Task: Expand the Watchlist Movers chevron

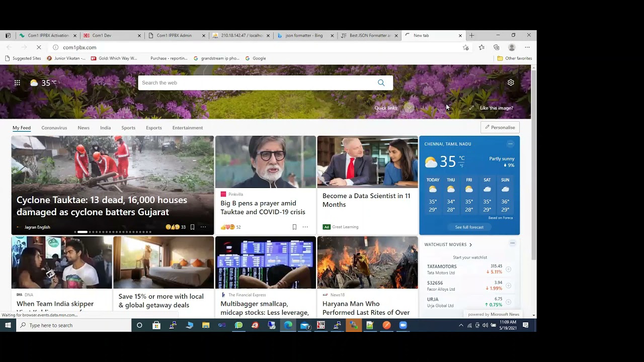Action: [x=470, y=245]
